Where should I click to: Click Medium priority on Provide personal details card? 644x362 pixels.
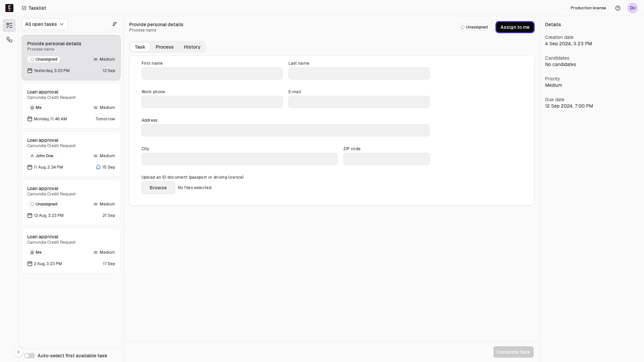[104, 59]
